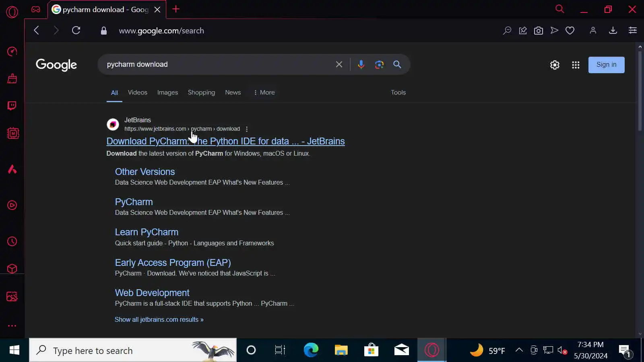Switch to Shopping results tab
Viewport: 644px width, 362px height.
coord(201,93)
